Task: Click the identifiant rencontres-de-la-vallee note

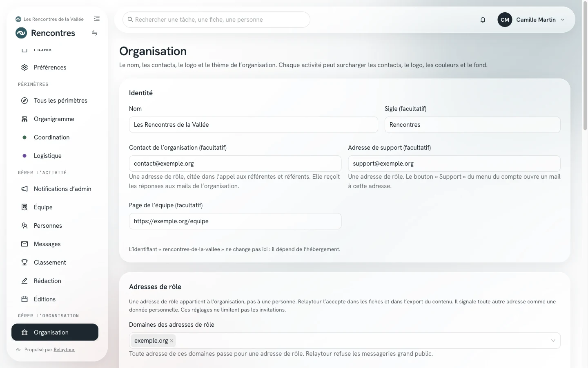Action: pyautogui.click(x=234, y=249)
